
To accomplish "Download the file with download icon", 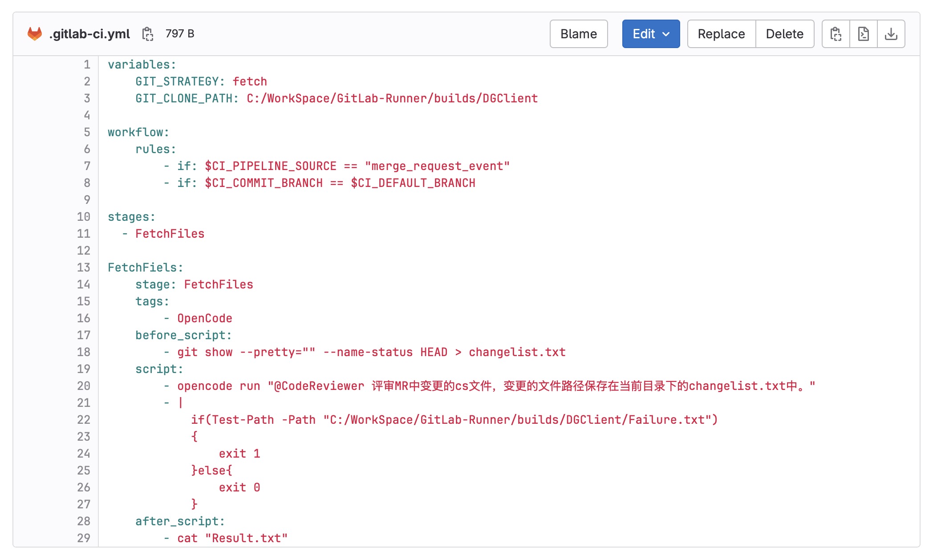I will (891, 34).
